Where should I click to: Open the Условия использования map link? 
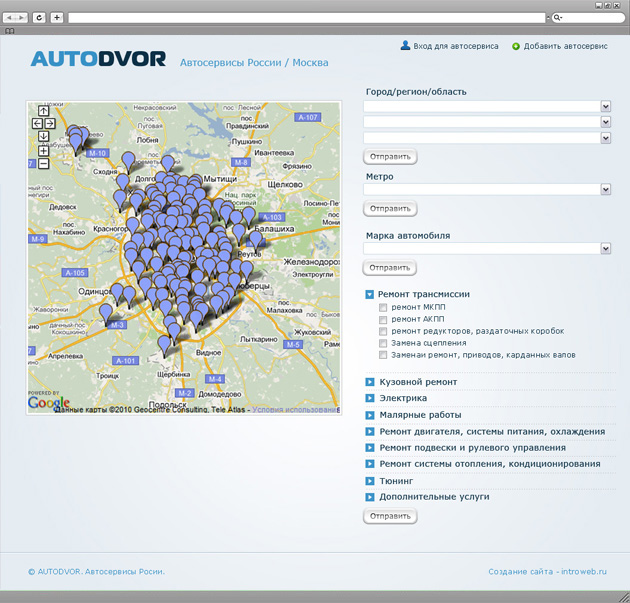pyautogui.click(x=296, y=410)
